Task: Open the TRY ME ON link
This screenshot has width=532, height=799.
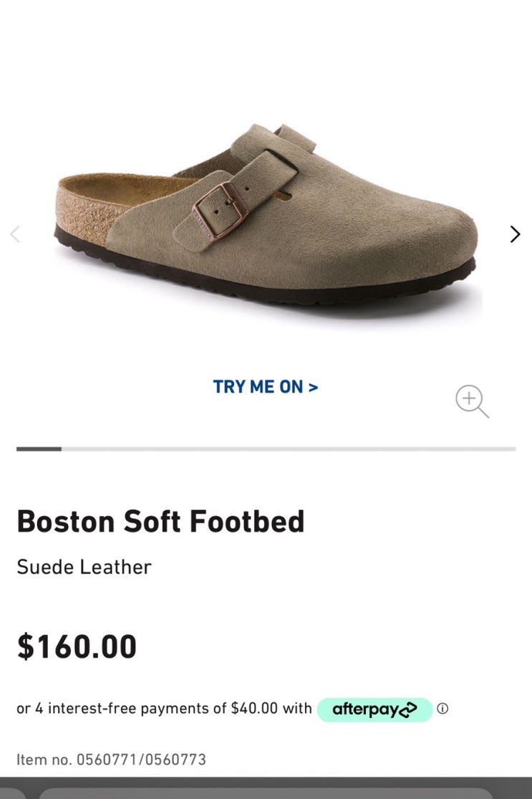Action: click(x=265, y=387)
